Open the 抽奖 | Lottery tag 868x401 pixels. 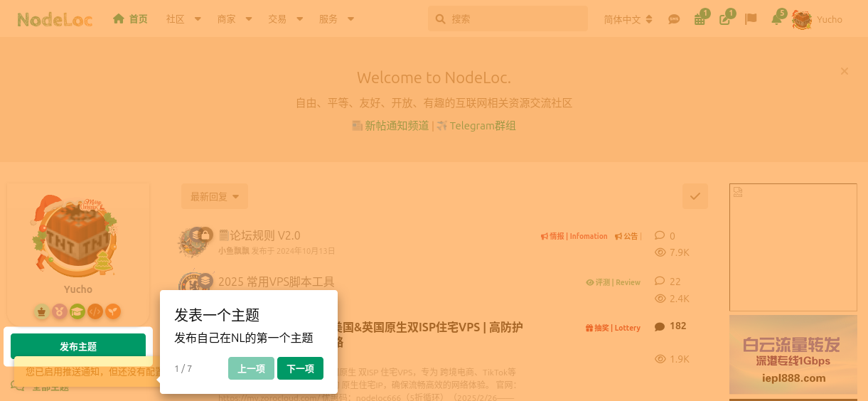pyautogui.click(x=613, y=328)
